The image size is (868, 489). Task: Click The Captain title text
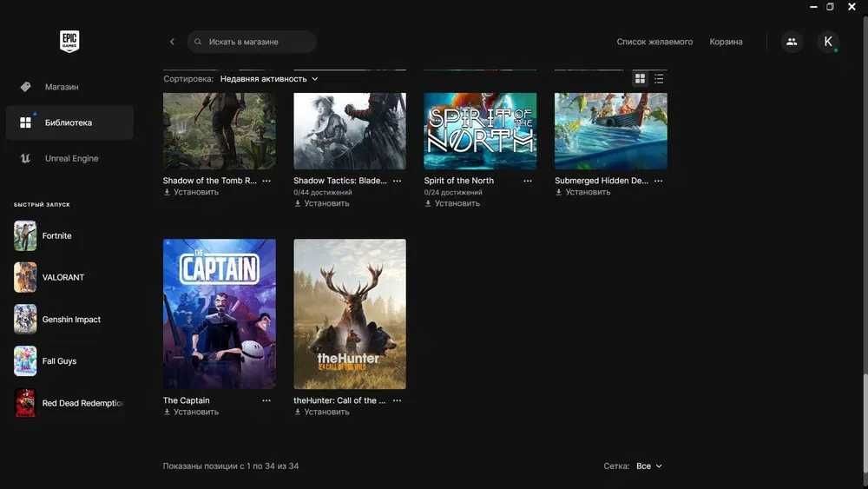pyautogui.click(x=186, y=400)
